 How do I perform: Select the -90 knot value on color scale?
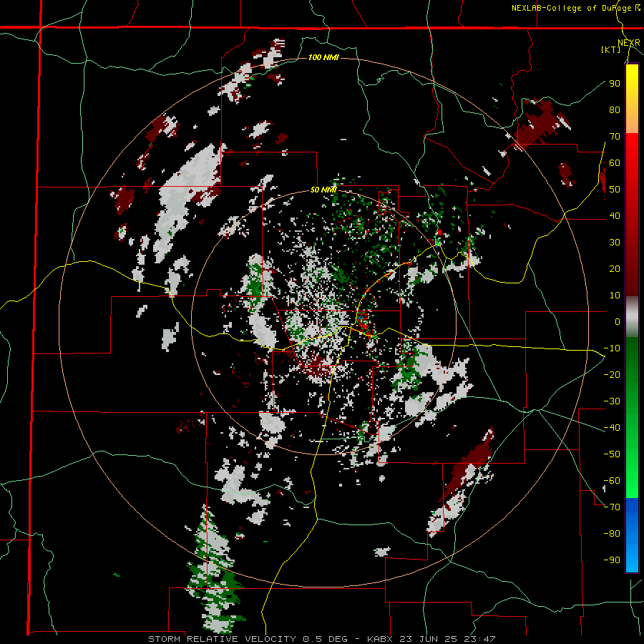pyautogui.click(x=612, y=560)
